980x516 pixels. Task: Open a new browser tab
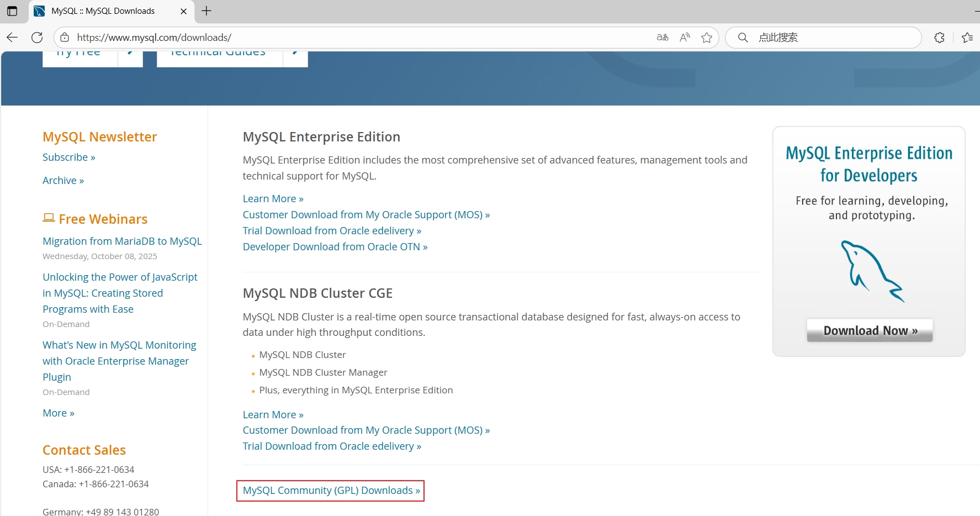(206, 10)
